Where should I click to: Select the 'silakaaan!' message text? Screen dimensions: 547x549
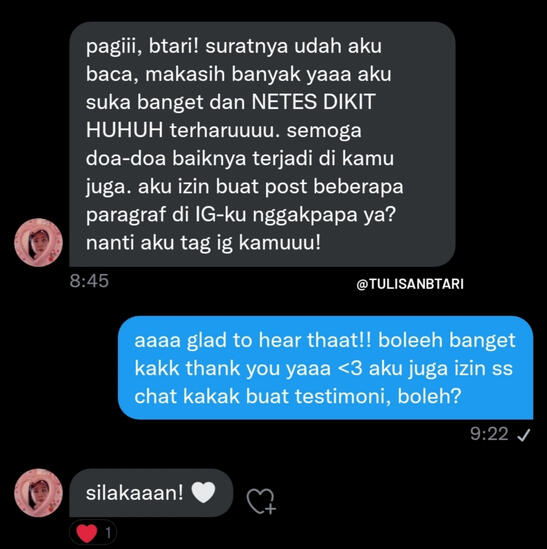pyautogui.click(x=134, y=493)
